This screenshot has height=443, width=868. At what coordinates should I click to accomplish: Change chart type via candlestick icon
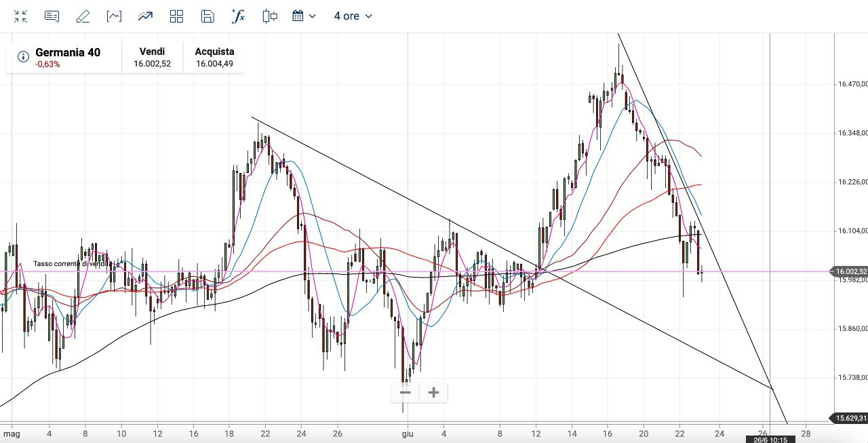click(270, 16)
